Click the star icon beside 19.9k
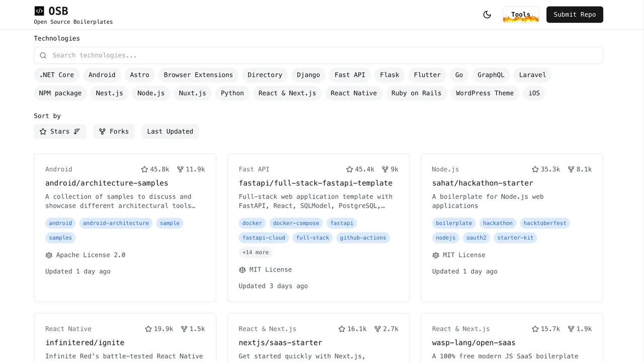The image size is (644, 362). click(x=148, y=329)
